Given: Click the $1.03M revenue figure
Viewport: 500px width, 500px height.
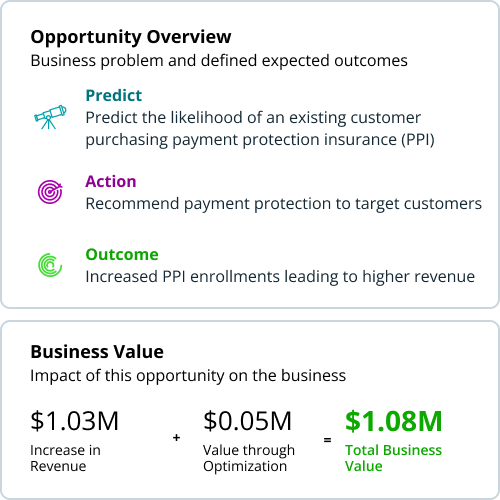Looking at the screenshot, I should click(74, 421).
